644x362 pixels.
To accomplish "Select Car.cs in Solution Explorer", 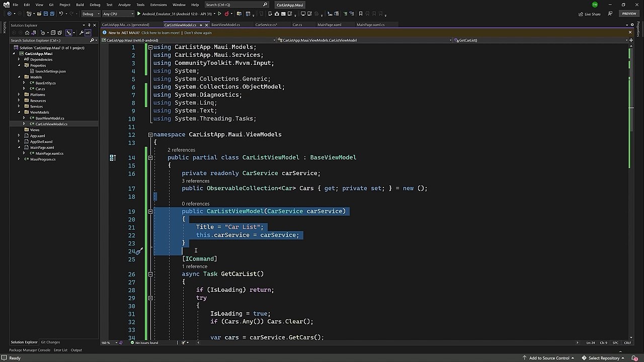I will point(40,88).
